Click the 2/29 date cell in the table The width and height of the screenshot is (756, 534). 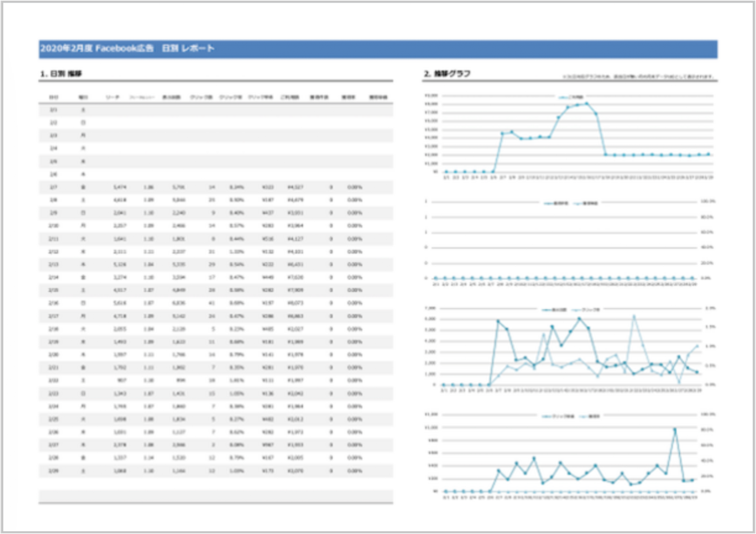53,471
